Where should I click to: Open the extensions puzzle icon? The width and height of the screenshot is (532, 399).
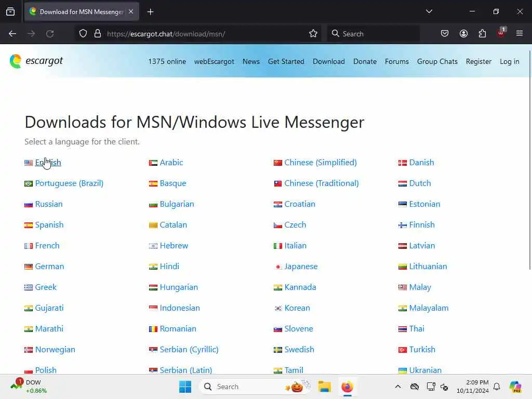click(482, 34)
